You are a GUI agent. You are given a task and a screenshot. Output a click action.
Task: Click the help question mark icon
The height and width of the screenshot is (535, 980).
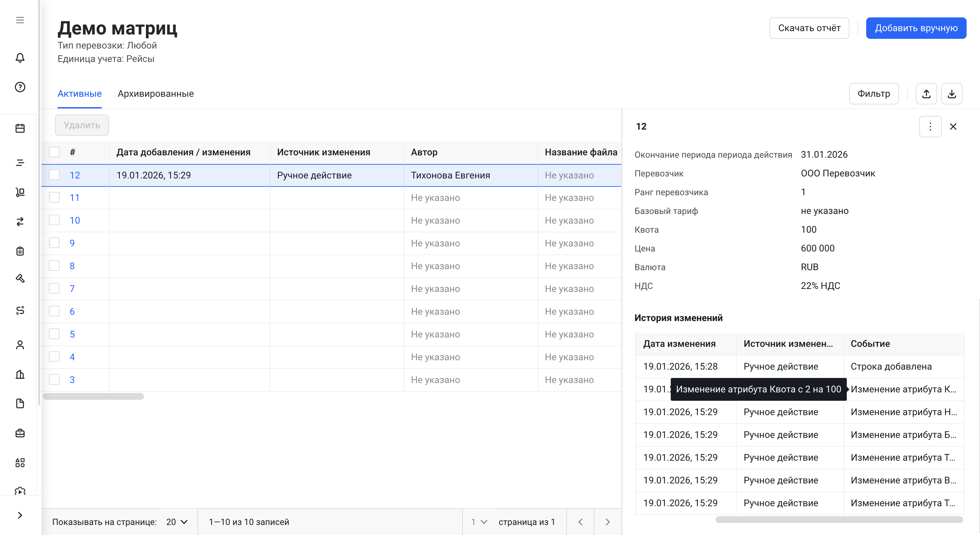tap(20, 87)
